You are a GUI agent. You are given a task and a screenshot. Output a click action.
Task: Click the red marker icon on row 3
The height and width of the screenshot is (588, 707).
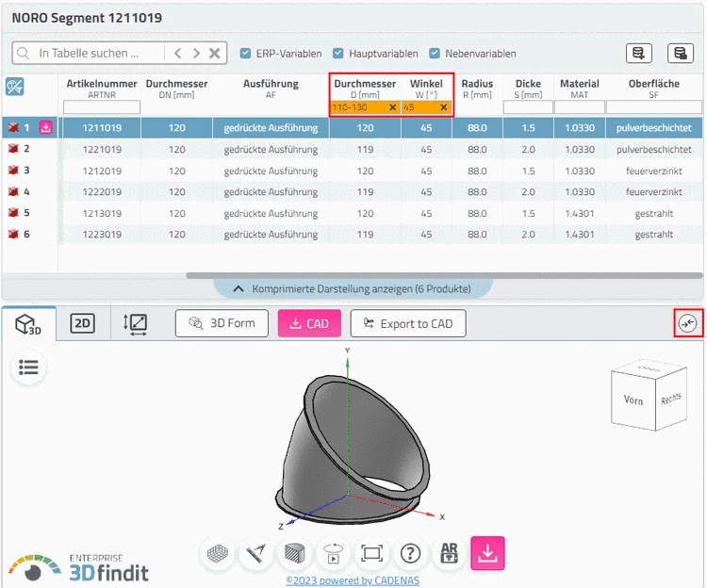tap(13, 171)
